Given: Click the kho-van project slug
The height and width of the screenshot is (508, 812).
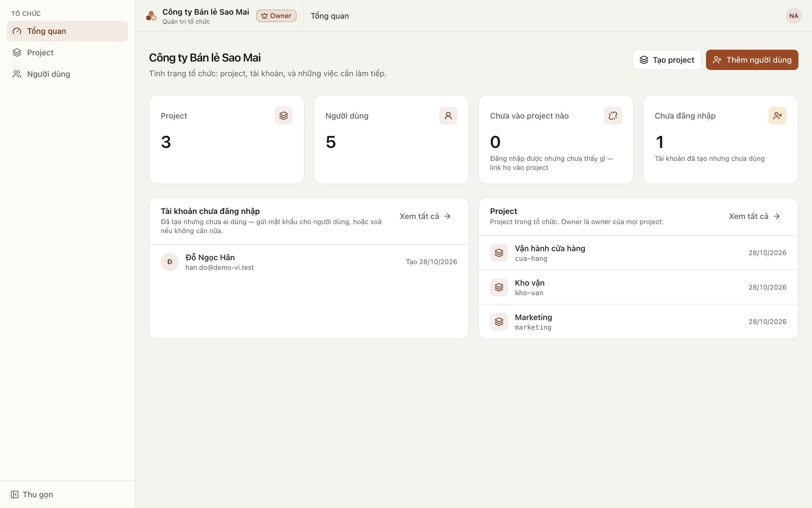Looking at the screenshot, I should click(529, 293).
